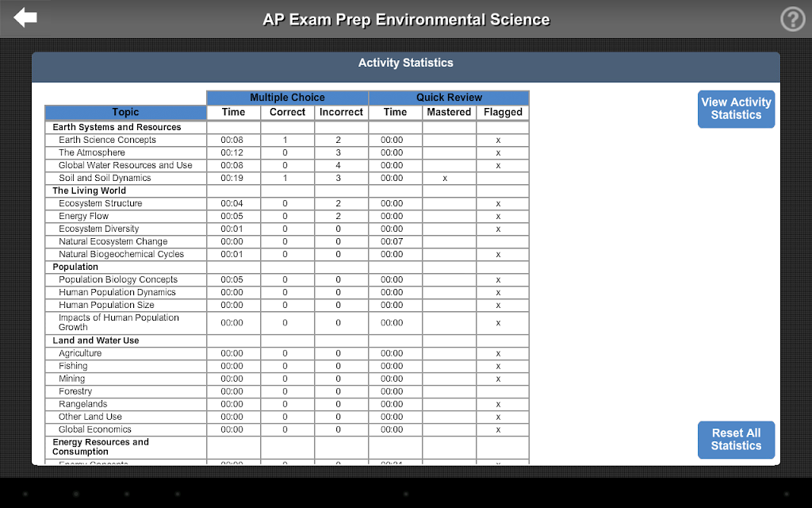Click the Land and Water Use section
The height and width of the screenshot is (508, 812).
[x=96, y=341]
